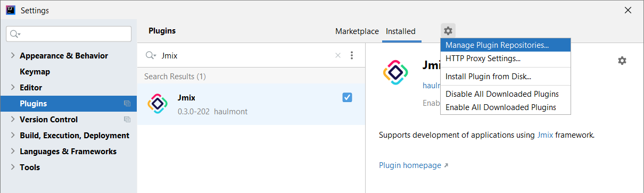The height and width of the screenshot is (193, 644).
Task: Expand Appearance & Behavior section
Action: coord(13,56)
